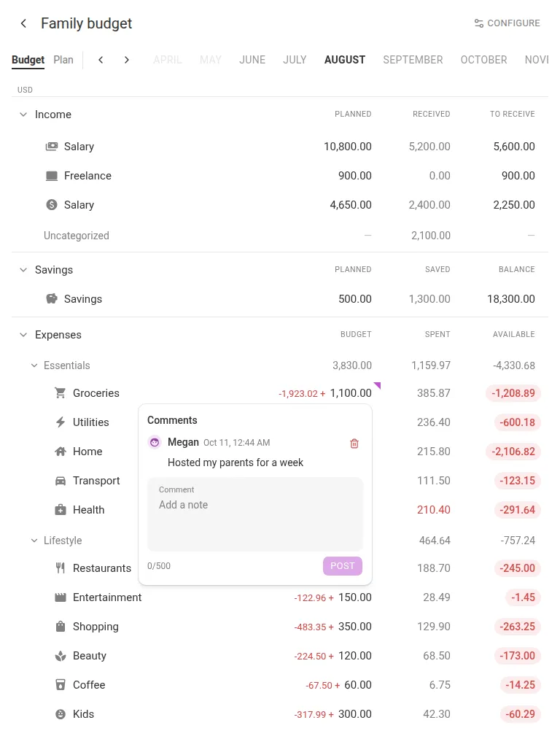Viewport: 560px width, 747px height.
Task: Click the Utilities lightning bolt icon
Action: [x=61, y=422]
